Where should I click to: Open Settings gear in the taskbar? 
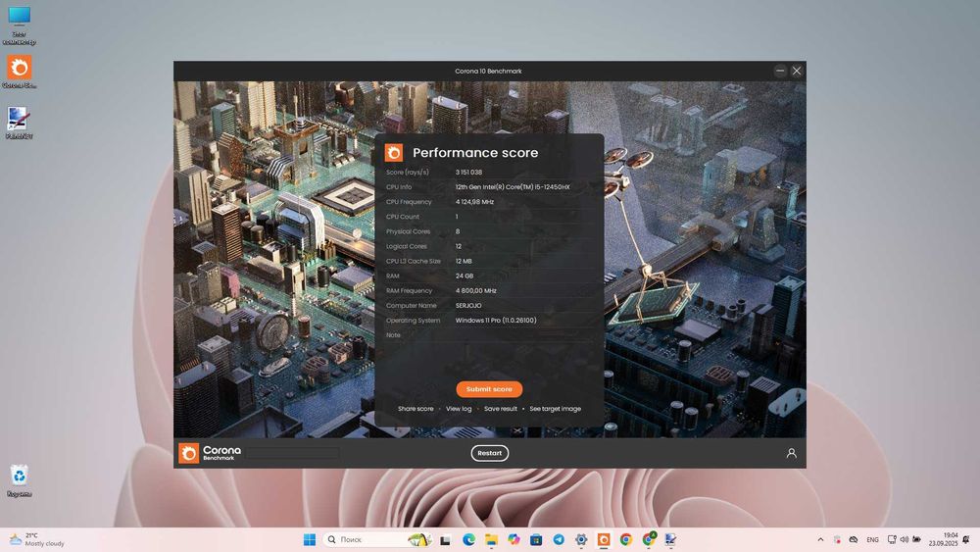[581, 539]
